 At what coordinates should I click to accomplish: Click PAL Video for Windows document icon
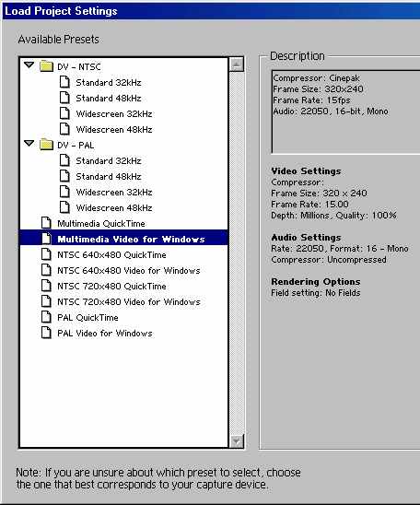click(x=46, y=333)
